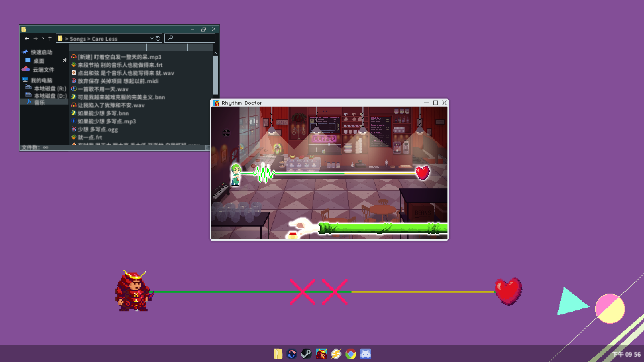Select the Songs breadcrumb in the path
Viewport: 644px width, 362px height.
pyautogui.click(x=78, y=39)
